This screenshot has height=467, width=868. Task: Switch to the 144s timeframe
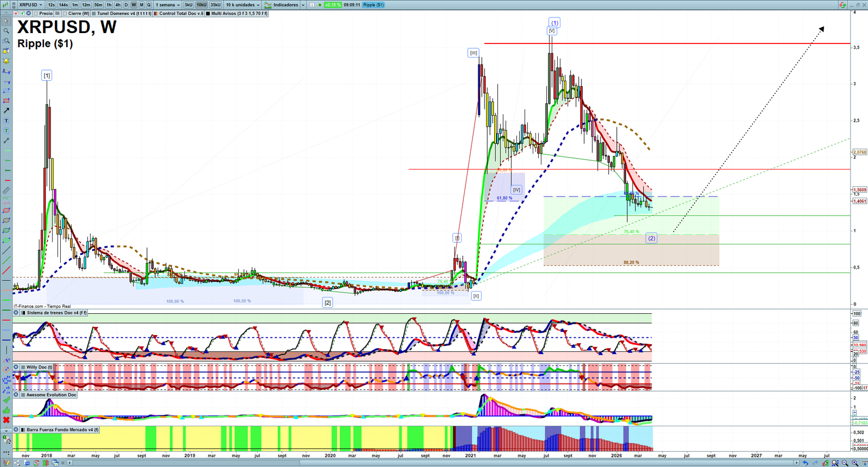tap(63, 5)
